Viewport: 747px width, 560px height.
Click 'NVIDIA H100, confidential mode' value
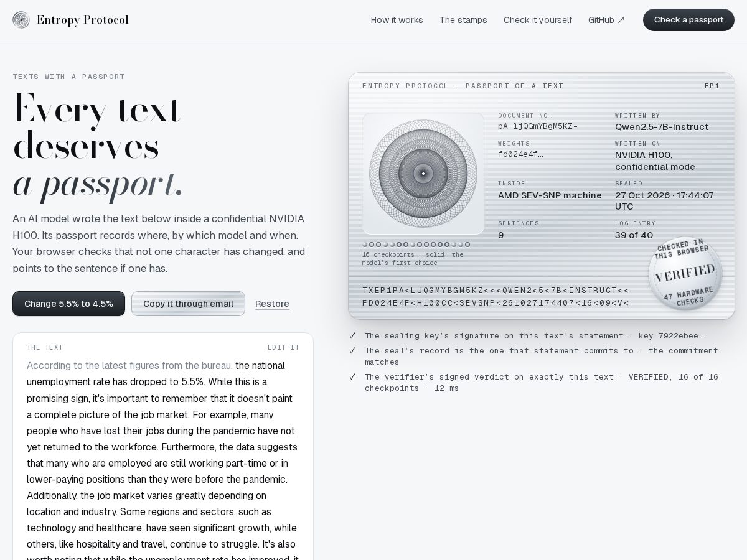(655, 161)
